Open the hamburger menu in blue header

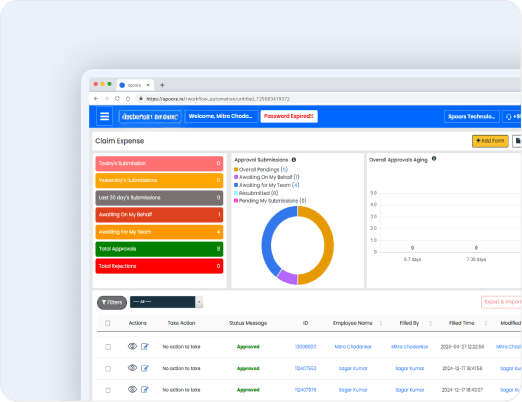tap(104, 116)
